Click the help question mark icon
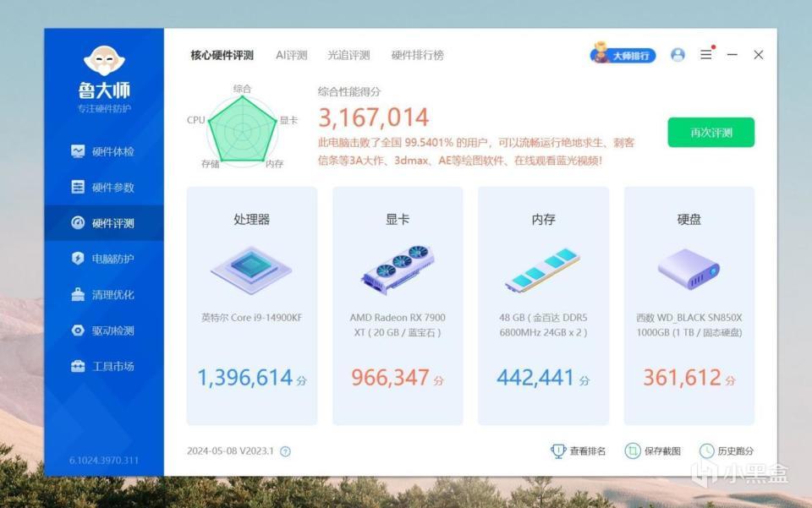This screenshot has height=508, width=812. click(285, 451)
